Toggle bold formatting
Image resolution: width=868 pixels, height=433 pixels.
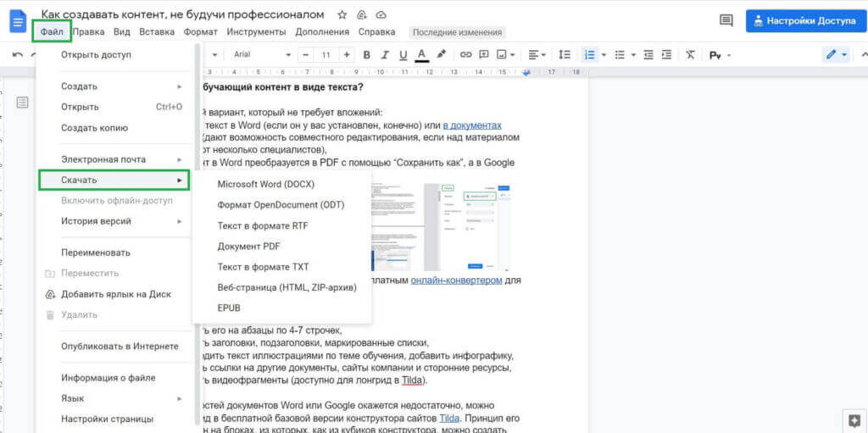pyautogui.click(x=366, y=55)
